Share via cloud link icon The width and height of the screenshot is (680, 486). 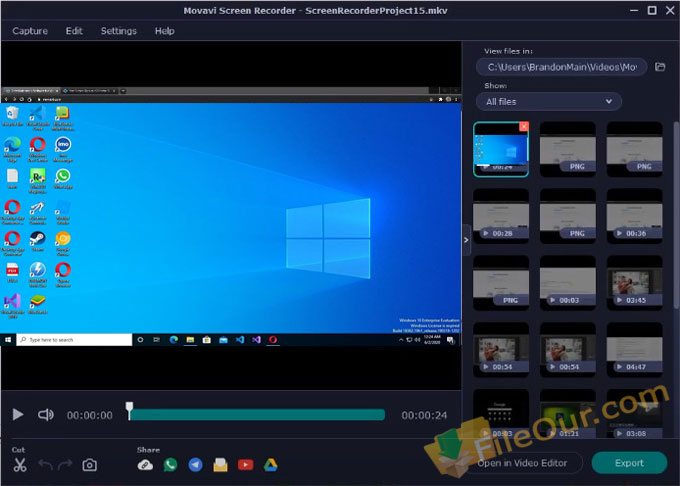tap(145, 465)
